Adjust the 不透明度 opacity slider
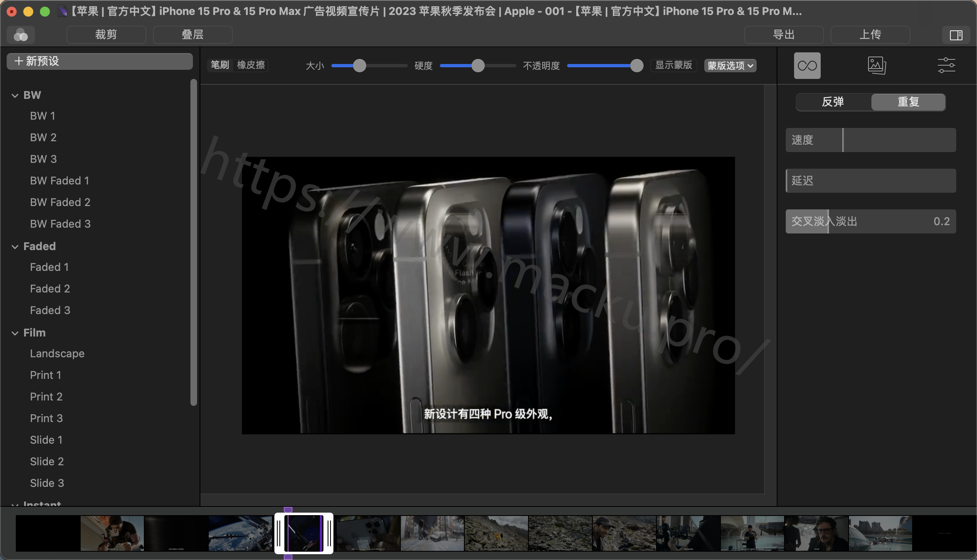Viewport: 977px width, 560px height. pyautogui.click(x=605, y=66)
